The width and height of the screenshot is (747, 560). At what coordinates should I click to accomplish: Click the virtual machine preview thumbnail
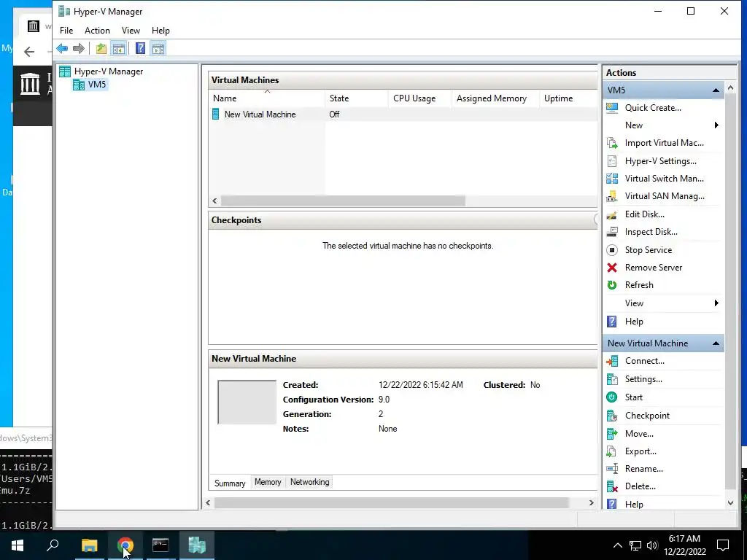[247, 402]
